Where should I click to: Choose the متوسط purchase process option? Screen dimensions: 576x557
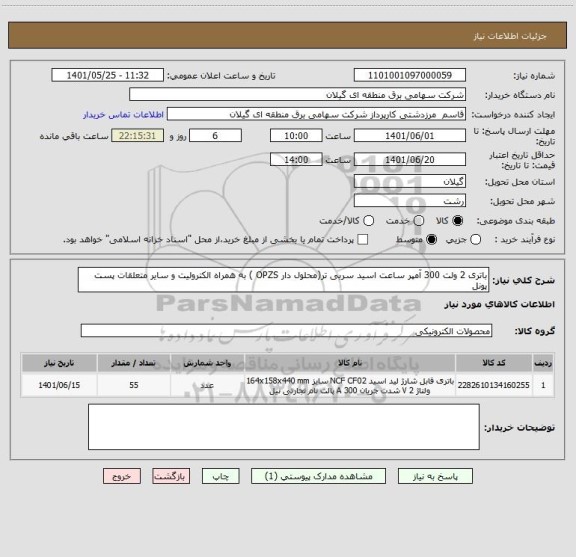click(x=431, y=240)
